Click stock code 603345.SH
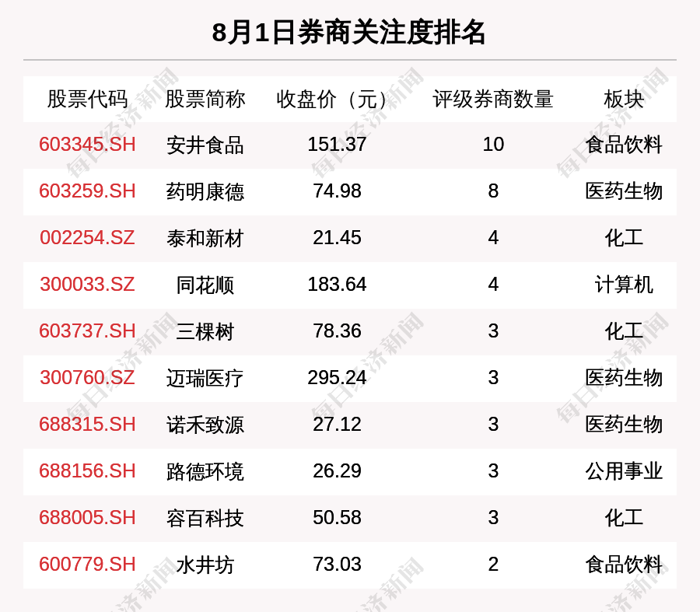Screen dimensions: 700x612 click(x=87, y=145)
